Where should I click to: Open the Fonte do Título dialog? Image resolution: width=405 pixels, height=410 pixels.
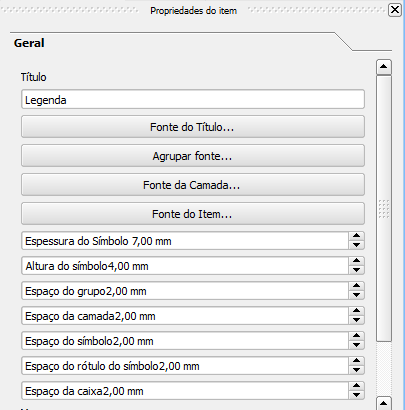click(x=193, y=127)
